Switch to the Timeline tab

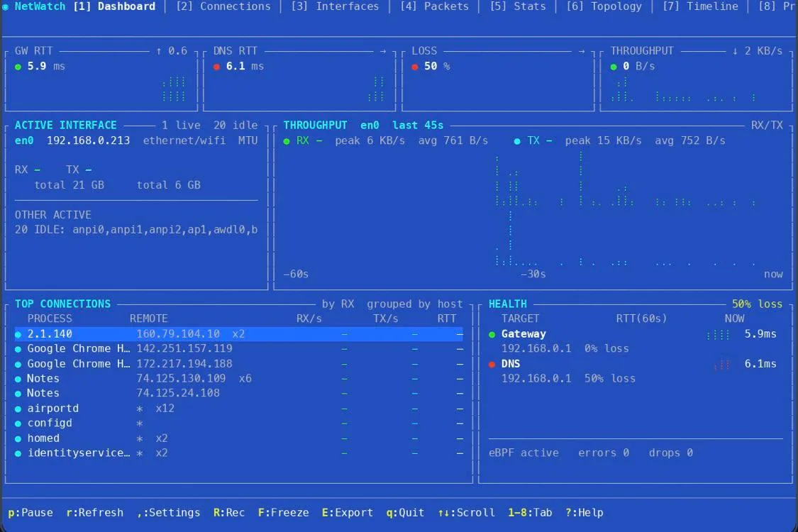[x=700, y=6]
